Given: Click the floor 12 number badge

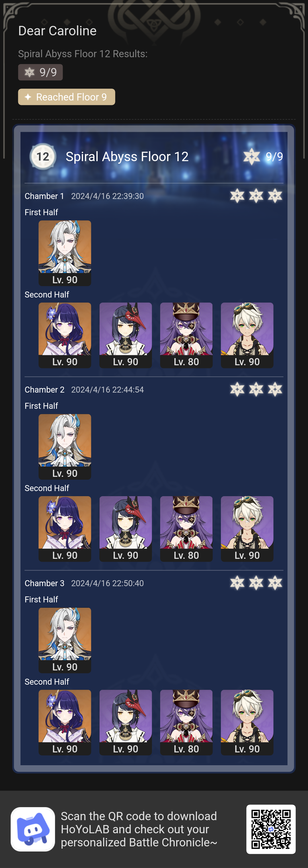Looking at the screenshot, I should pos(43,156).
